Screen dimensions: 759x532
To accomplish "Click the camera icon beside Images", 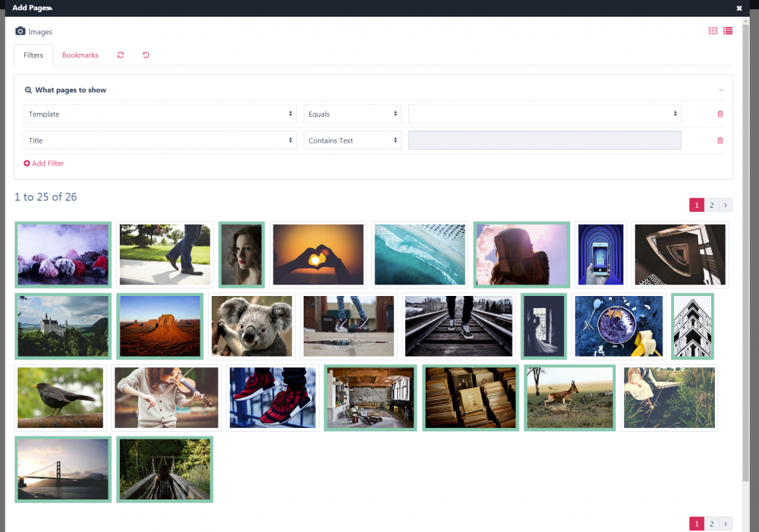I will coord(20,31).
